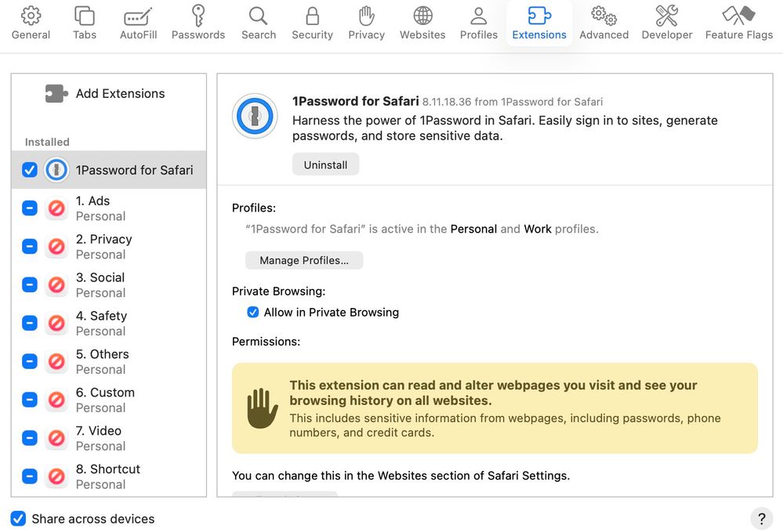Click the Add Extensions puzzle piece icon
The height and width of the screenshot is (532, 783).
point(56,94)
